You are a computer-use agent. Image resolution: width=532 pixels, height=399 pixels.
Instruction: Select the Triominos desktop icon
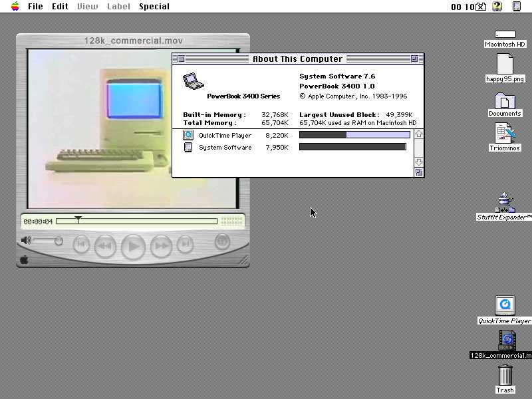[x=505, y=133]
